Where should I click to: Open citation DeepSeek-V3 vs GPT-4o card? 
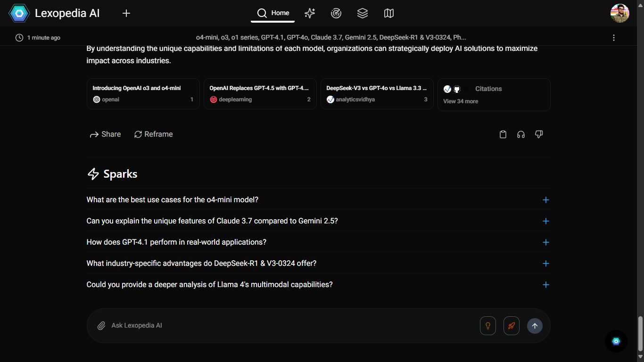377,94
